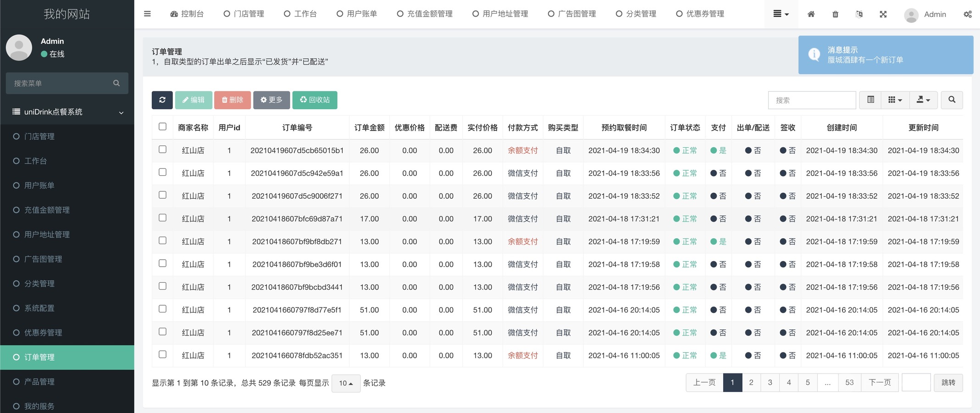Tick checkbox for order 202104166078fdb52ac351
Viewport: 980px width, 413px height.
coord(162,354)
